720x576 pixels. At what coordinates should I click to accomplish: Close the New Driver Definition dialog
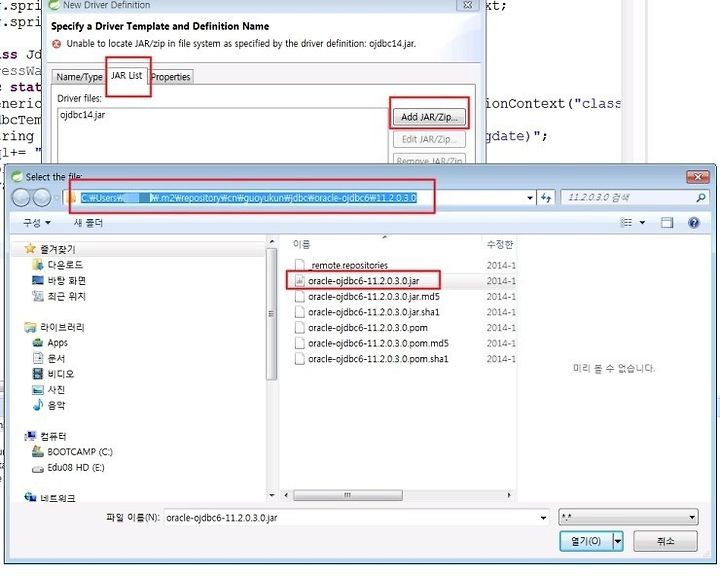(467, 5)
